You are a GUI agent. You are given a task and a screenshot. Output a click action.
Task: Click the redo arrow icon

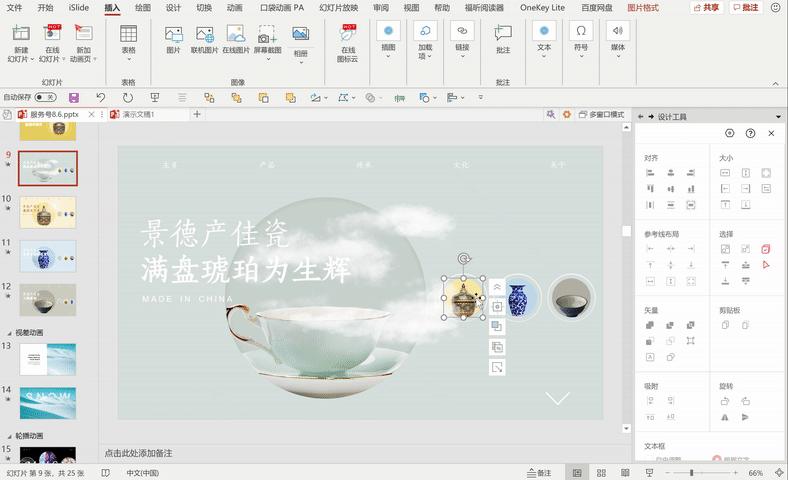pos(128,98)
